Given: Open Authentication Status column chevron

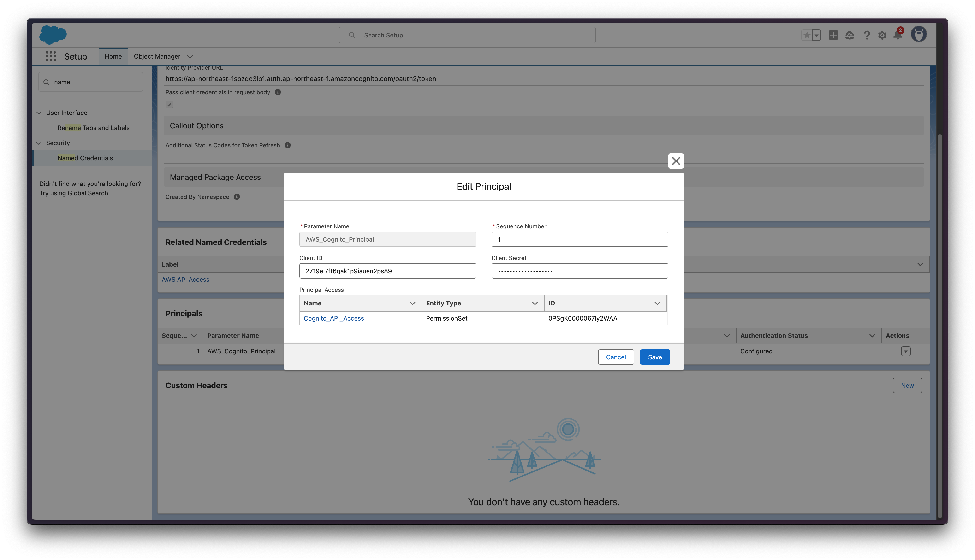Looking at the screenshot, I should (x=872, y=335).
